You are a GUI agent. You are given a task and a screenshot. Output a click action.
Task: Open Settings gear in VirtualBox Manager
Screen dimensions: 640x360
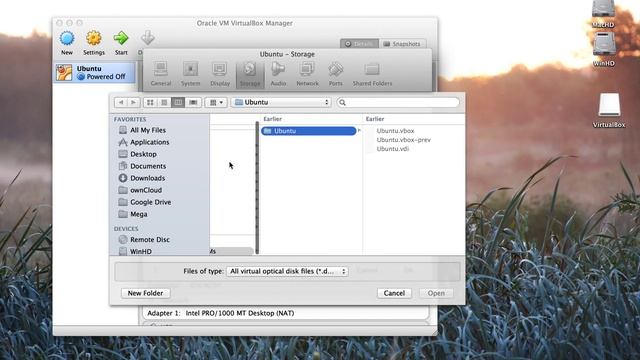point(94,43)
